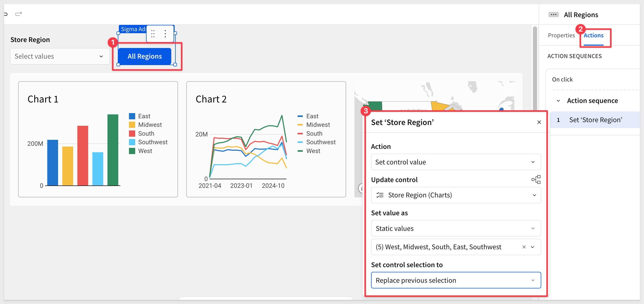
Task: Switch to the Properties tab
Action: [x=561, y=36]
